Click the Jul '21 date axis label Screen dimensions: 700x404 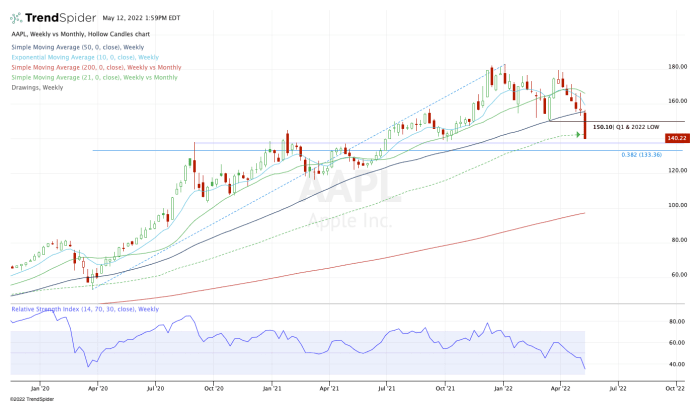[387, 388]
